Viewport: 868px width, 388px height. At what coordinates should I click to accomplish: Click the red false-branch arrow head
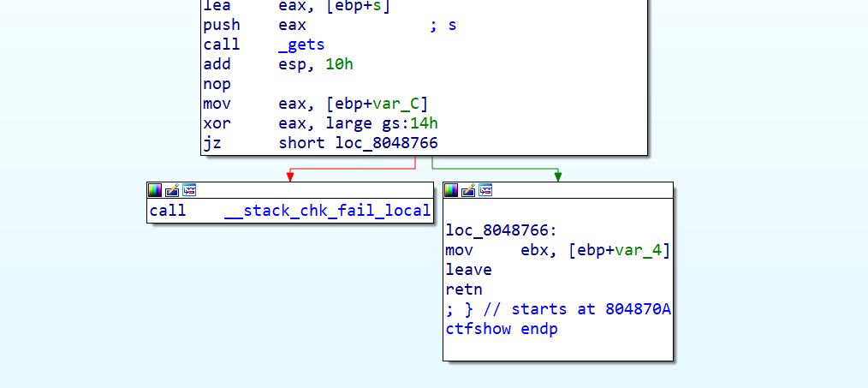pyautogui.click(x=290, y=176)
